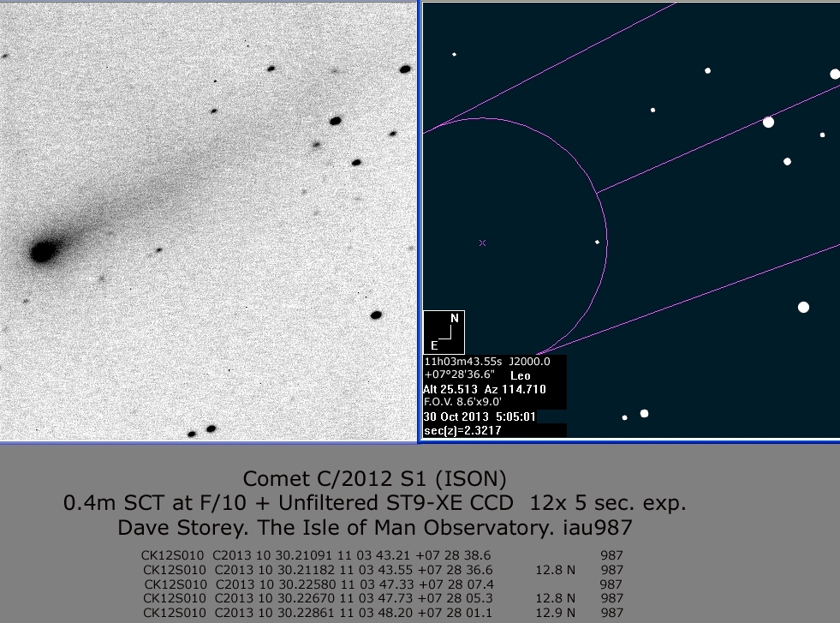The height and width of the screenshot is (623, 840).
Task: Select coordinates '11h03m43.55s J2000.0' text
Action: pos(487,362)
